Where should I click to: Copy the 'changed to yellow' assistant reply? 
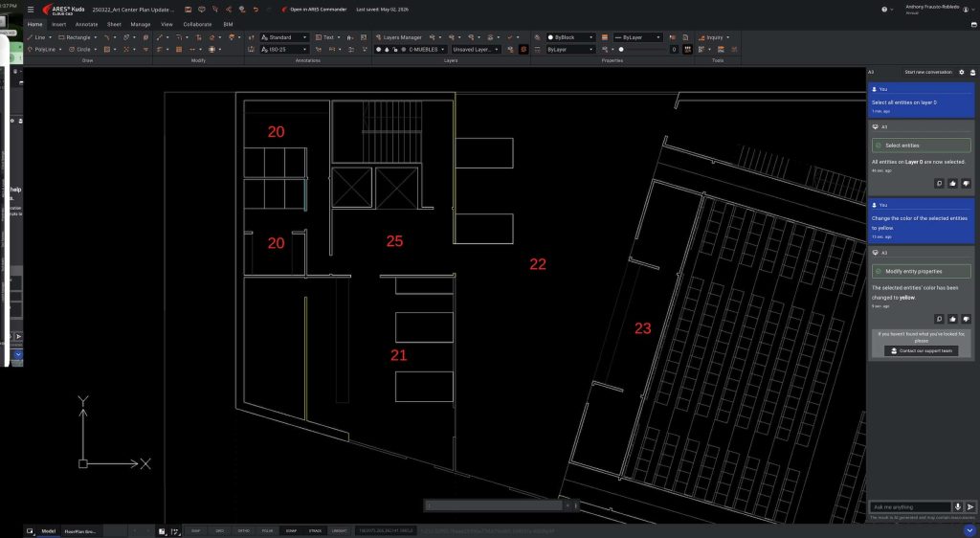coord(939,319)
